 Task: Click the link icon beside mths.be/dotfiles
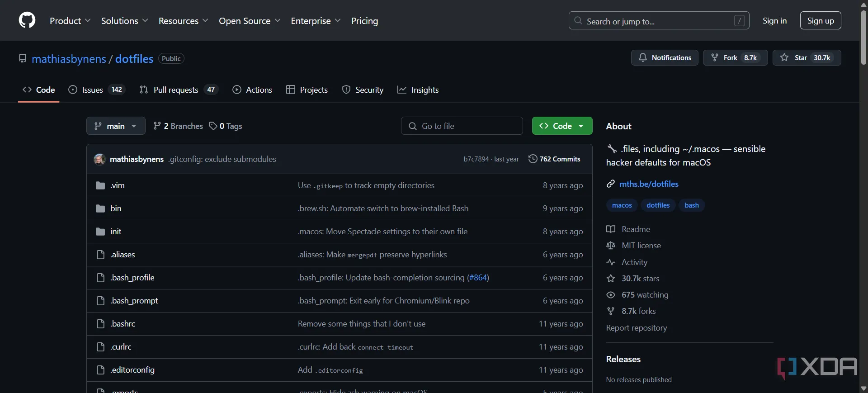(611, 184)
